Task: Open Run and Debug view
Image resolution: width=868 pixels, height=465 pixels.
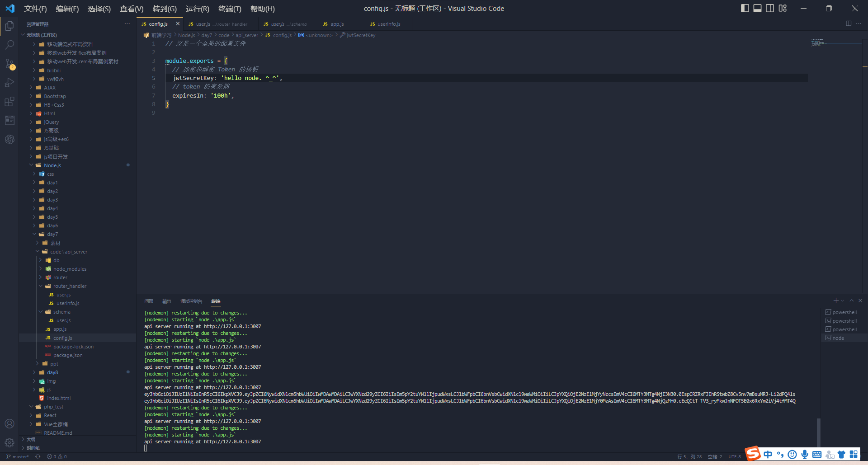Action: coord(9,83)
